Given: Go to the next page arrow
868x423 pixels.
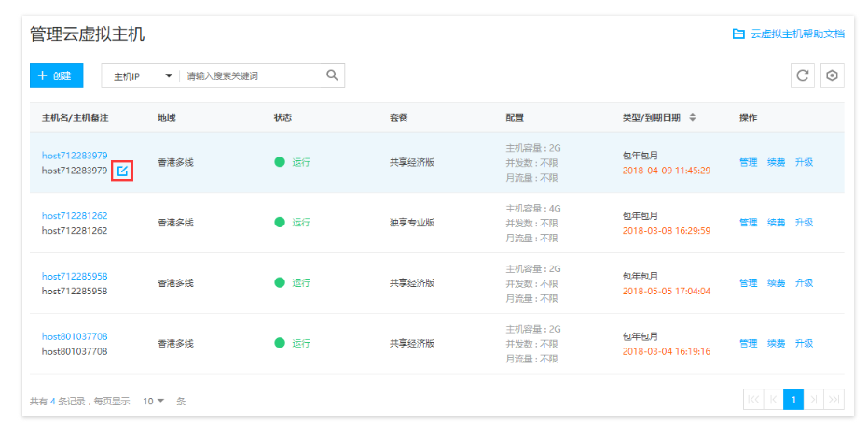Looking at the screenshot, I should pos(814,400).
